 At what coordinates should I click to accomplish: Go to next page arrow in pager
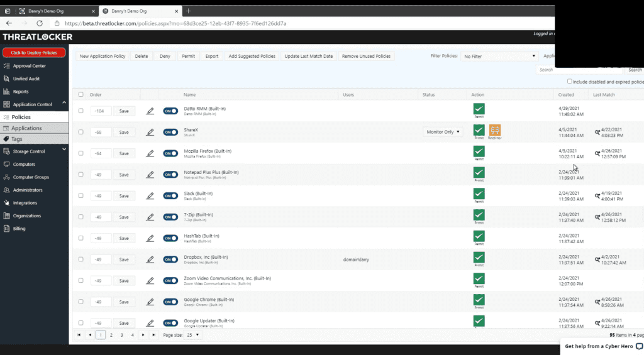143,335
